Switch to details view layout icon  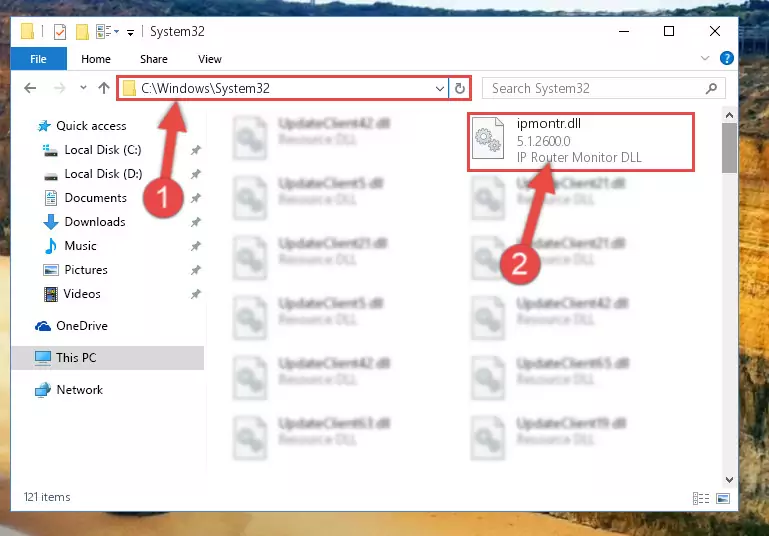701,499
